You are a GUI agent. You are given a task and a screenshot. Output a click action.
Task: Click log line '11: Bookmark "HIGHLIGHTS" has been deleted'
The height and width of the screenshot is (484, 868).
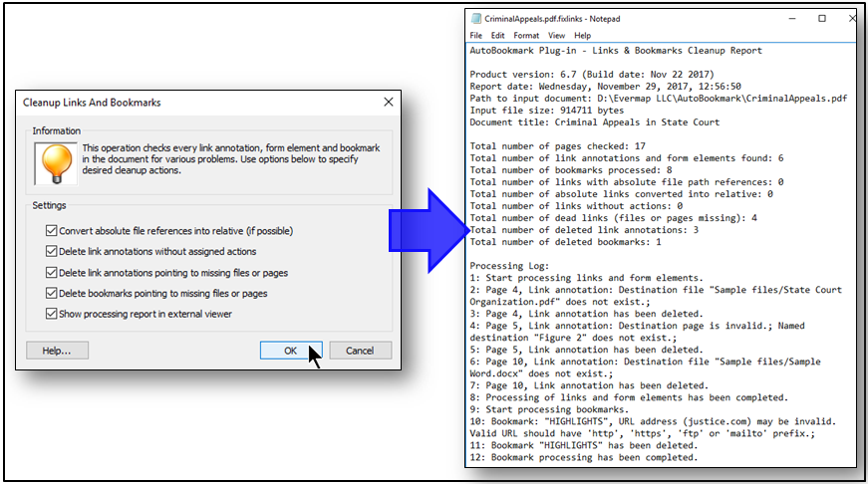click(x=583, y=445)
